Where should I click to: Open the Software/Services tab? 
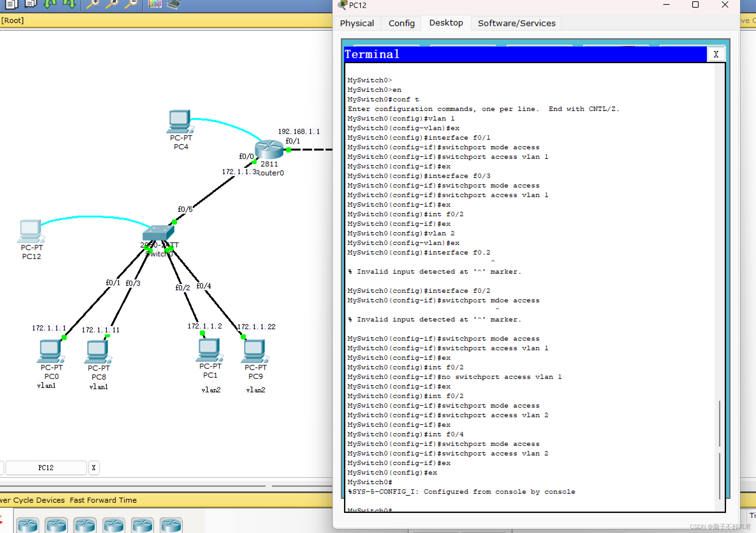coord(516,23)
